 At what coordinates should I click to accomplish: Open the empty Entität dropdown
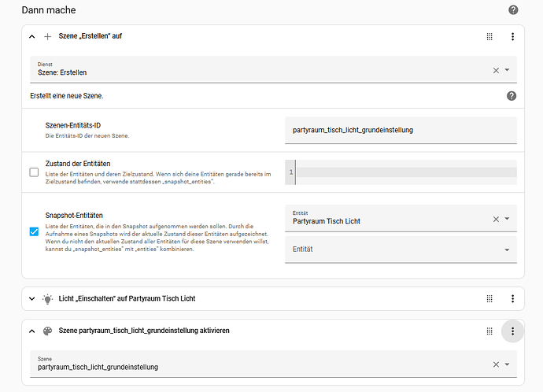tap(507, 250)
